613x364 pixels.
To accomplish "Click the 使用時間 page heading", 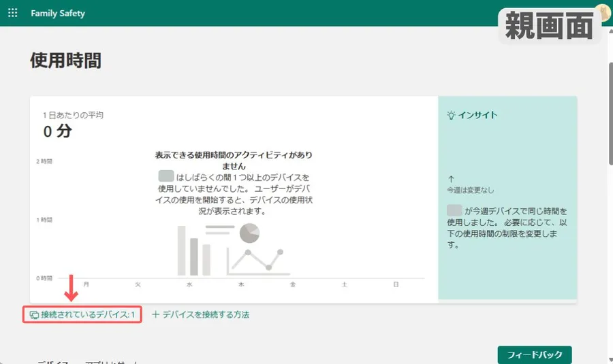I will click(65, 61).
